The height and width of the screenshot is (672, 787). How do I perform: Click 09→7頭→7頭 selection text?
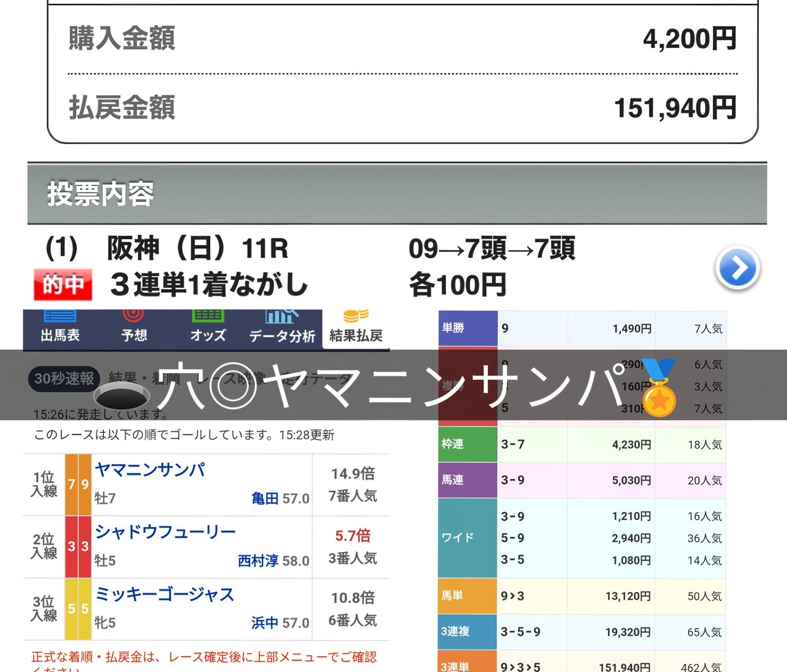[x=492, y=248]
